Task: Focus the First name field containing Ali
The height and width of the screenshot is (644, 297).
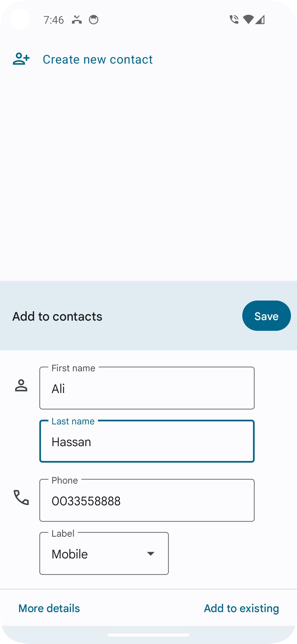Action: [x=147, y=388]
